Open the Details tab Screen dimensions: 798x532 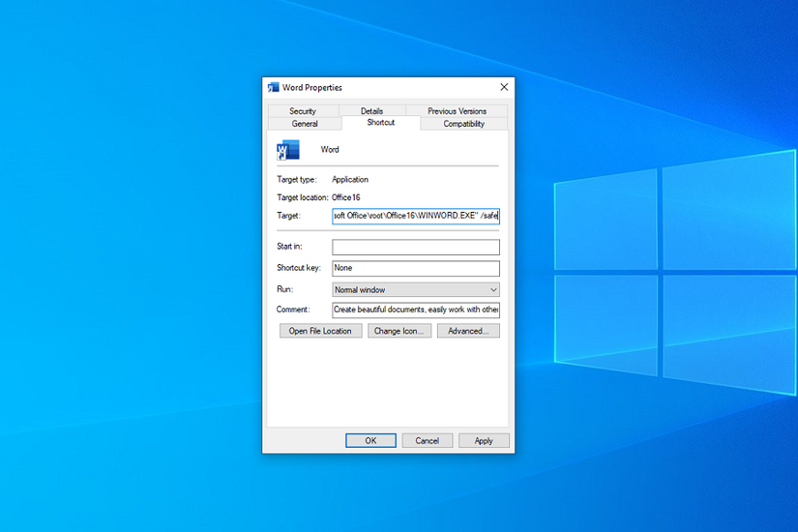371,111
